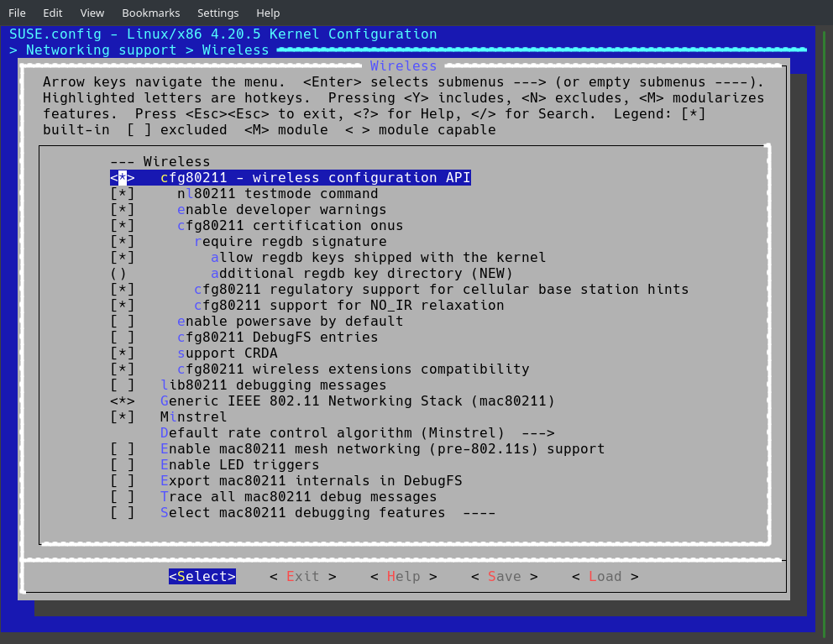Click the < Save > button
833x644 pixels.
point(505,577)
